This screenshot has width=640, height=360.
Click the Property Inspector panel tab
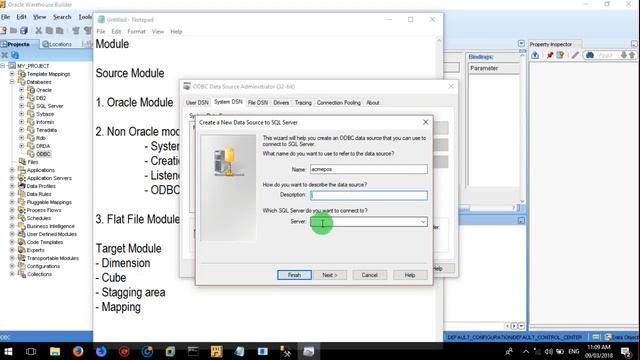pyautogui.click(x=551, y=44)
